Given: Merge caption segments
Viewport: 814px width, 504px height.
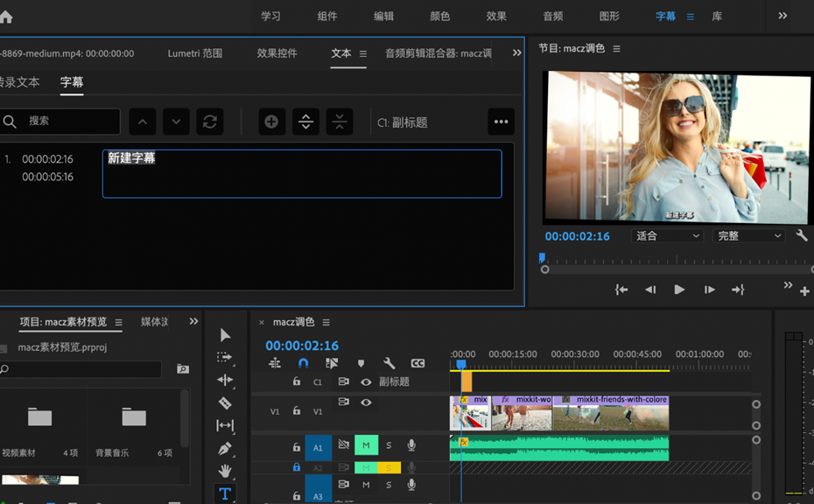Looking at the screenshot, I should tap(340, 122).
